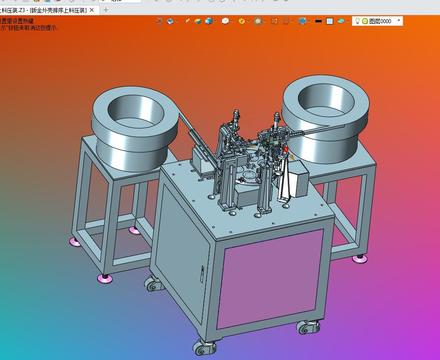Open the layer 0000 dropdown arrow
Screen dimensions: 440x360
399,21
